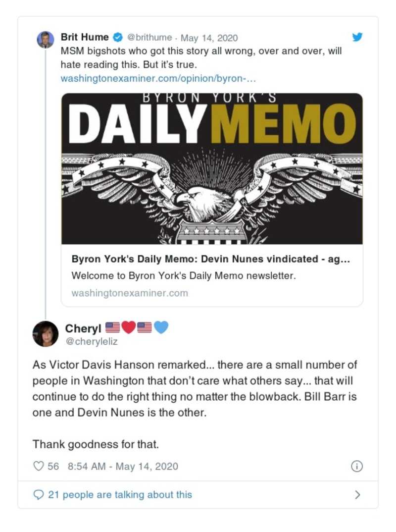Click the Welcome to Daily Memo newsletter description
Image resolution: width=396 pixels, height=532 pixels.
tap(183, 276)
